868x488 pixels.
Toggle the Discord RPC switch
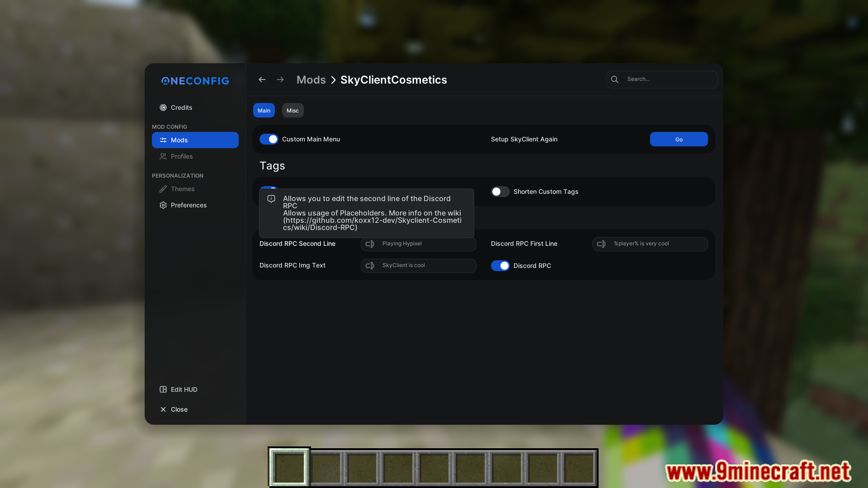[x=500, y=266]
